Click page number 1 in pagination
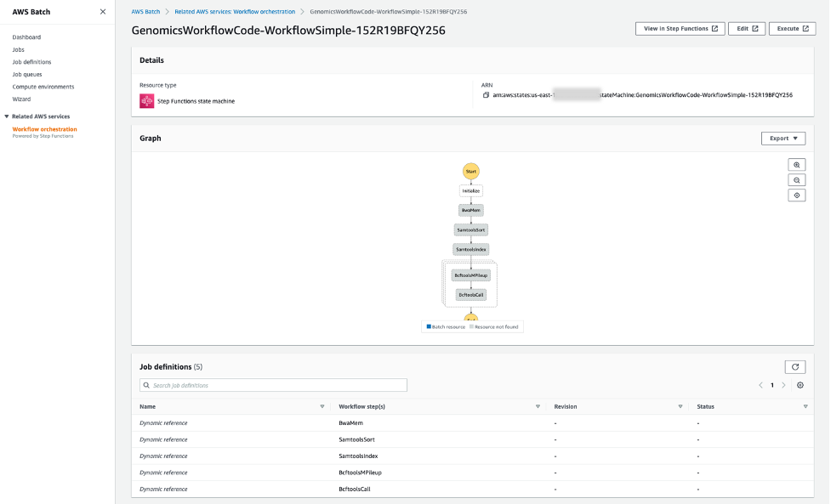This screenshot has width=831, height=504. 772,385
